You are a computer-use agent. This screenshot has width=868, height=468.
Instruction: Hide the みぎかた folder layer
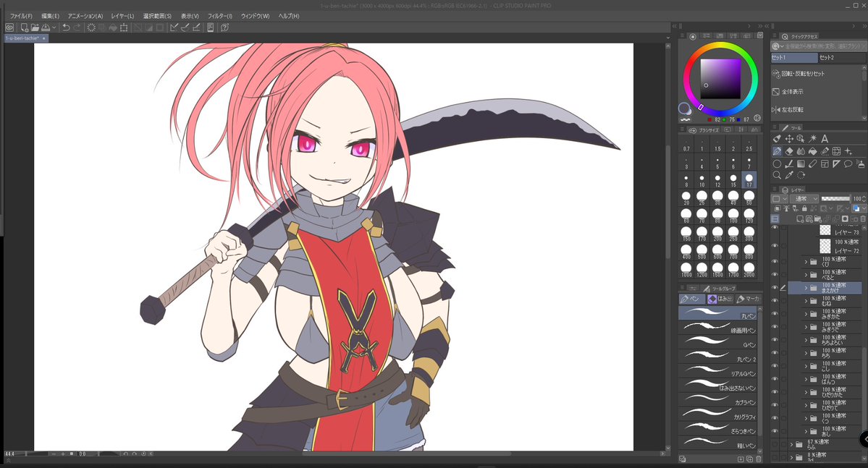point(775,314)
